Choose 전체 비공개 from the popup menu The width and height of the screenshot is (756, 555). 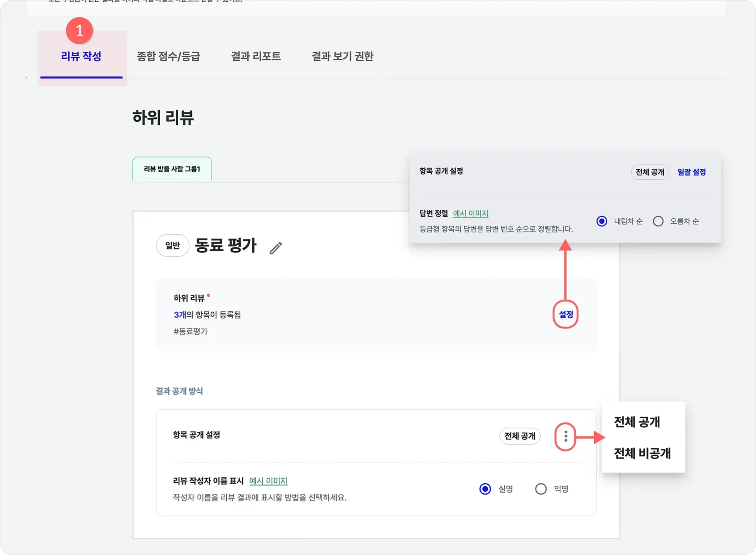[642, 453]
